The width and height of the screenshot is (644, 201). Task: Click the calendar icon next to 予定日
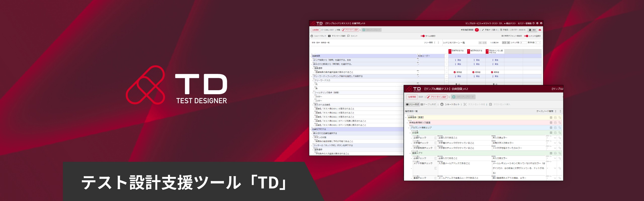coord(501,30)
